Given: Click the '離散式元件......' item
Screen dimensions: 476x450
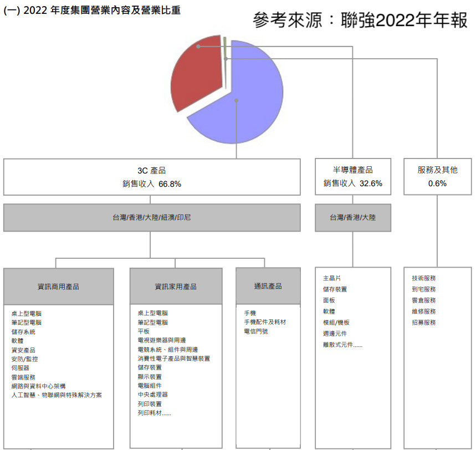Looking at the screenshot, I should (343, 345).
